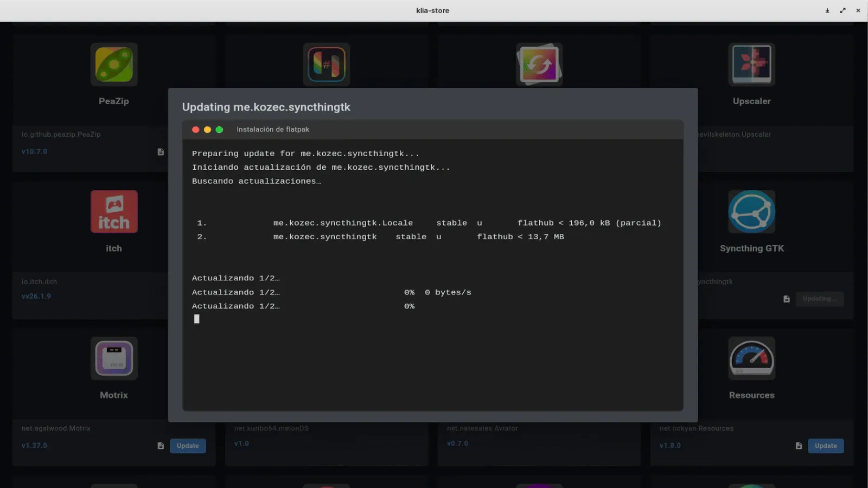View the Syncthing GTK document details icon

(787, 299)
